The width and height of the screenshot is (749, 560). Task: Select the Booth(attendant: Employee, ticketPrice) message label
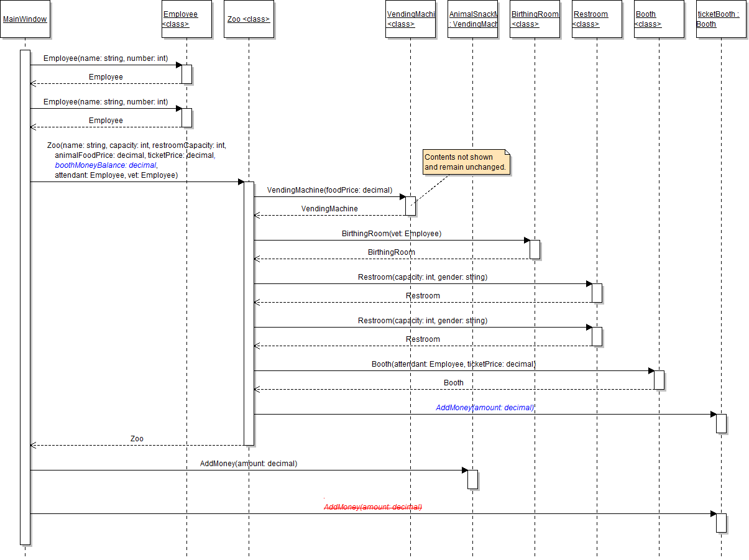[x=453, y=364]
